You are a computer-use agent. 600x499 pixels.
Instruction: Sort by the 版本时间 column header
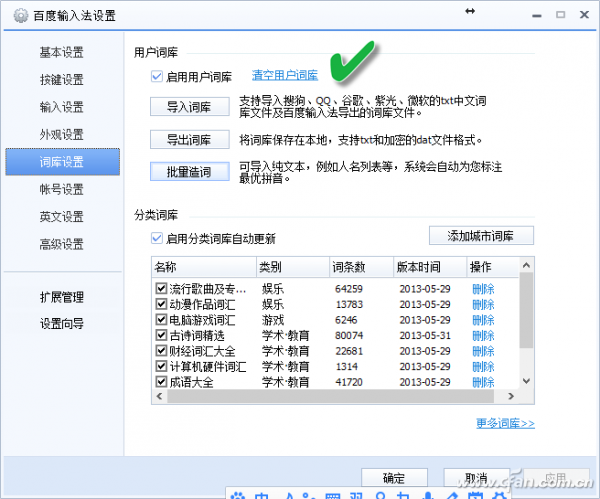(x=430, y=267)
